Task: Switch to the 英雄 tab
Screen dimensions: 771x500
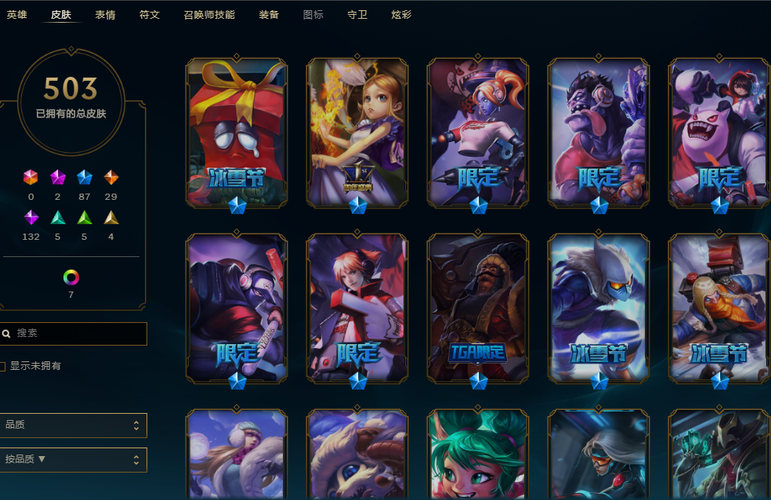Action: [17, 15]
